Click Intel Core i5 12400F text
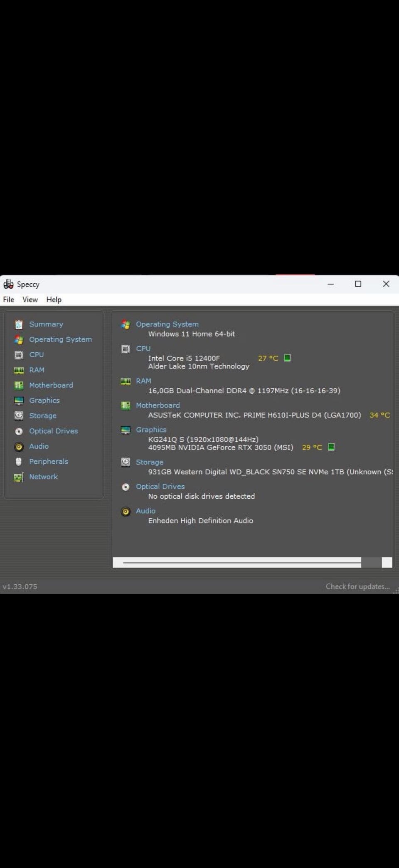399x868 pixels. tap(184, 358)
